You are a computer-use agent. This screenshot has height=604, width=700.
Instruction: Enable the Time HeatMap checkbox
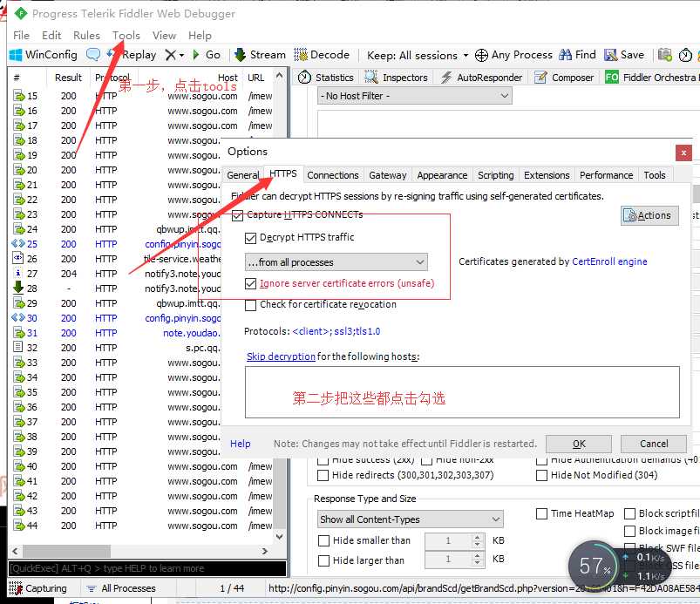(x=541, y=514)
